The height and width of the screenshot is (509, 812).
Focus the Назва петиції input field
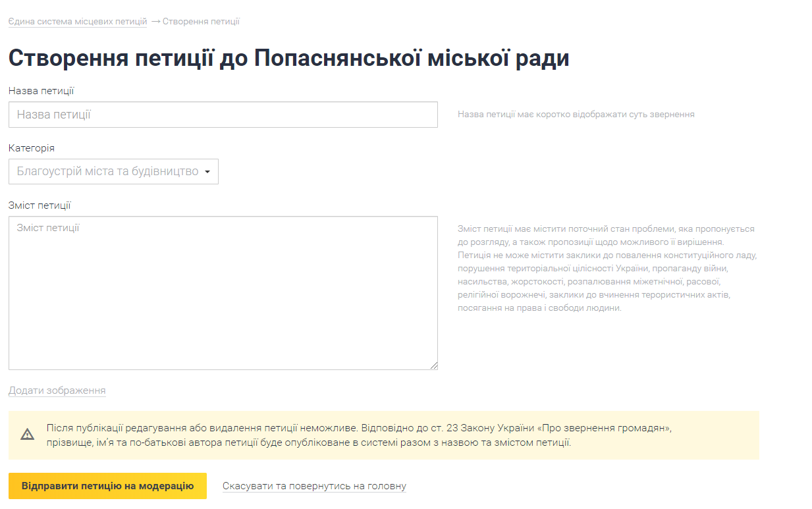tap(223, 115)
